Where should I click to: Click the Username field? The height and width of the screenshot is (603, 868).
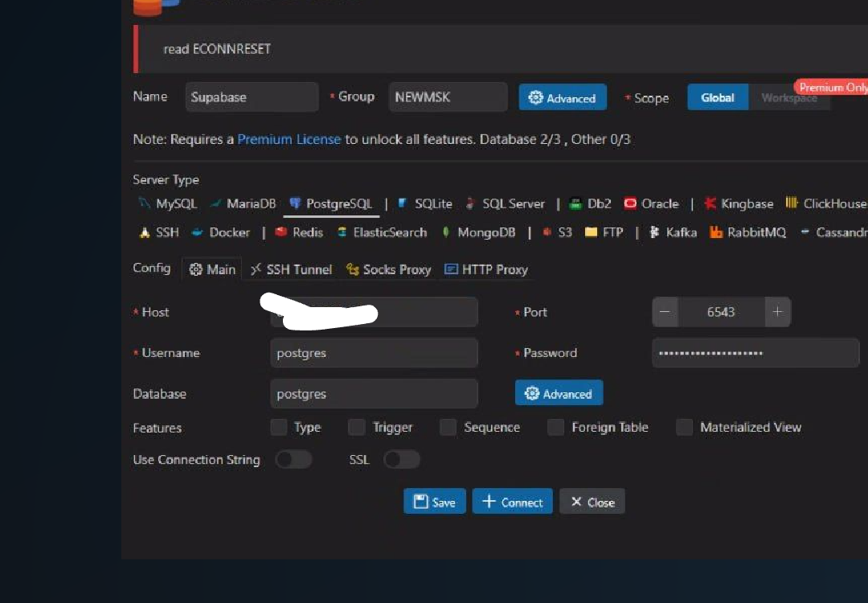point(374,353)
